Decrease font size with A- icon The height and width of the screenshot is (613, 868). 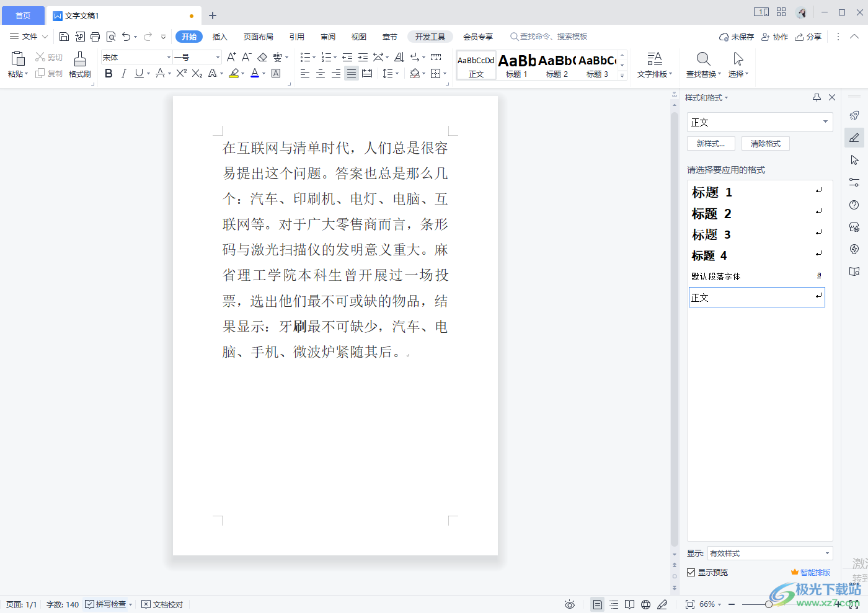click(x=246, y=57)
